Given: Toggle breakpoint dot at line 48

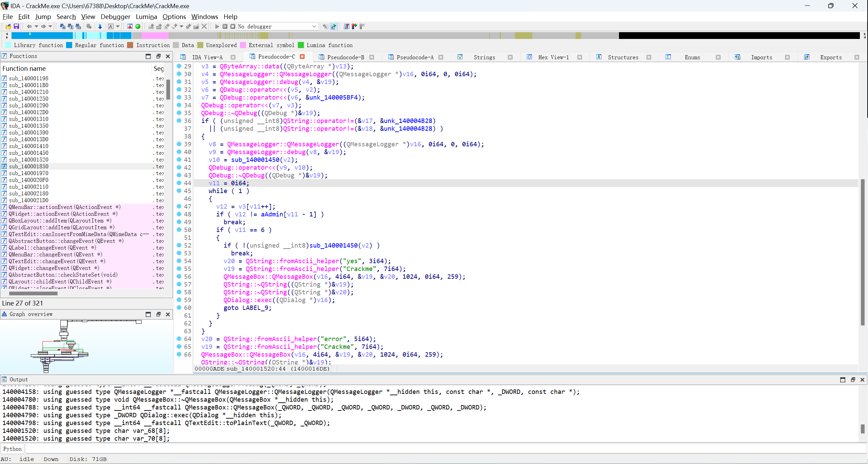Looking at the screenshot, I should (179, 214).
